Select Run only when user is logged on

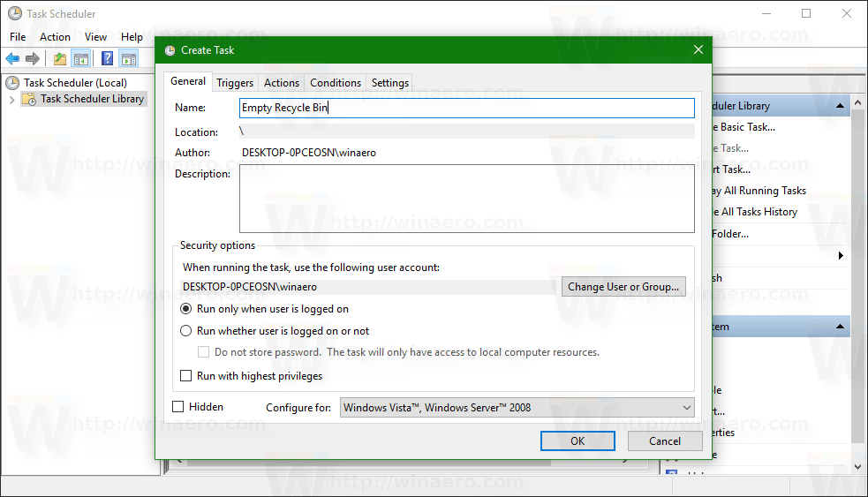click(x=186, y=309)
